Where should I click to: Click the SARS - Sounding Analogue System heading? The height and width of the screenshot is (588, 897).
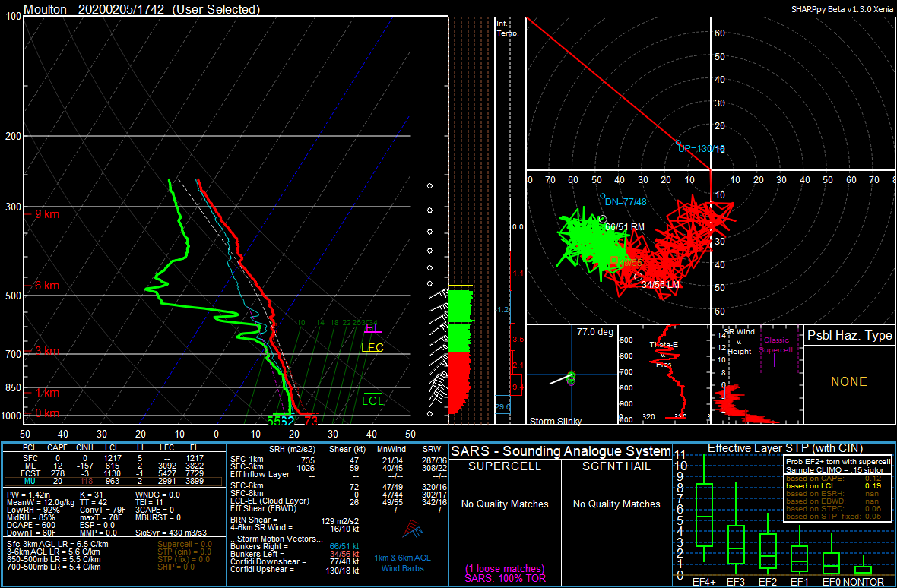click(561, 450)
